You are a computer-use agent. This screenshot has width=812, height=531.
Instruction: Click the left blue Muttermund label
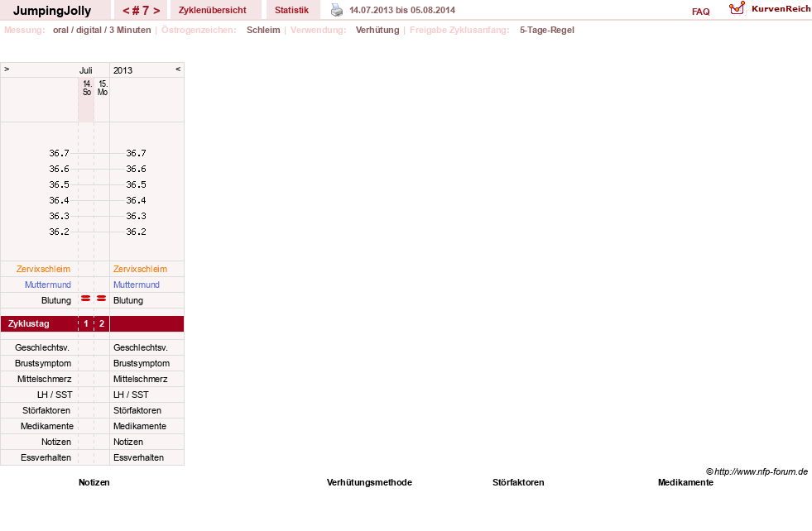(x=48, y=285)
